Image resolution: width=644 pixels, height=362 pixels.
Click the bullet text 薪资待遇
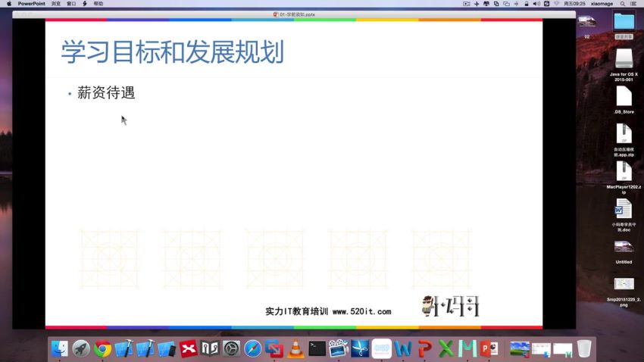click(106, 92)
